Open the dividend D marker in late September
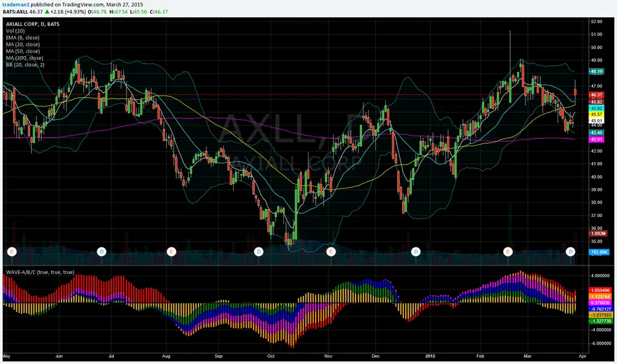The image size is (617, 364). click(x=259, y=251)
